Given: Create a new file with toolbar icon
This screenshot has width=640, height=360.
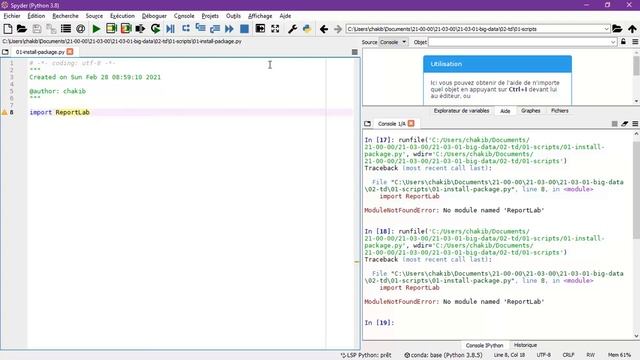Looking at the screenshot, I should tap(7, 29).
